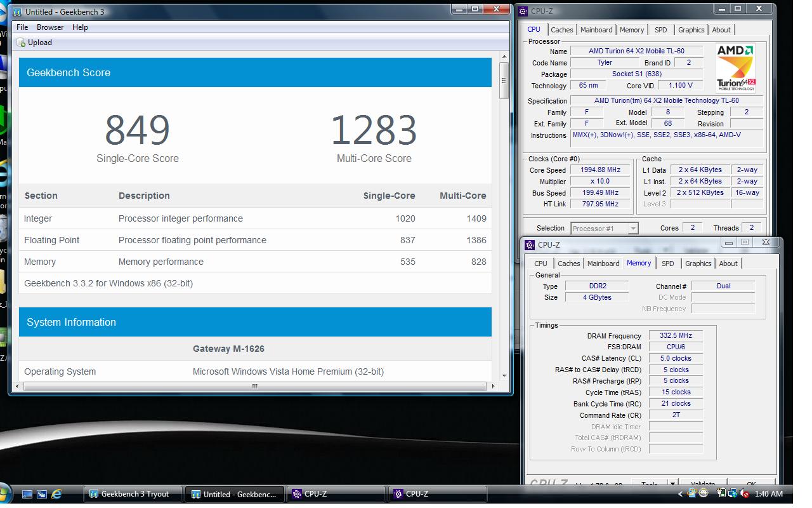Click memory Type value 'DDR2'
The image size is (812, 508).
click(x=597, y=286)
